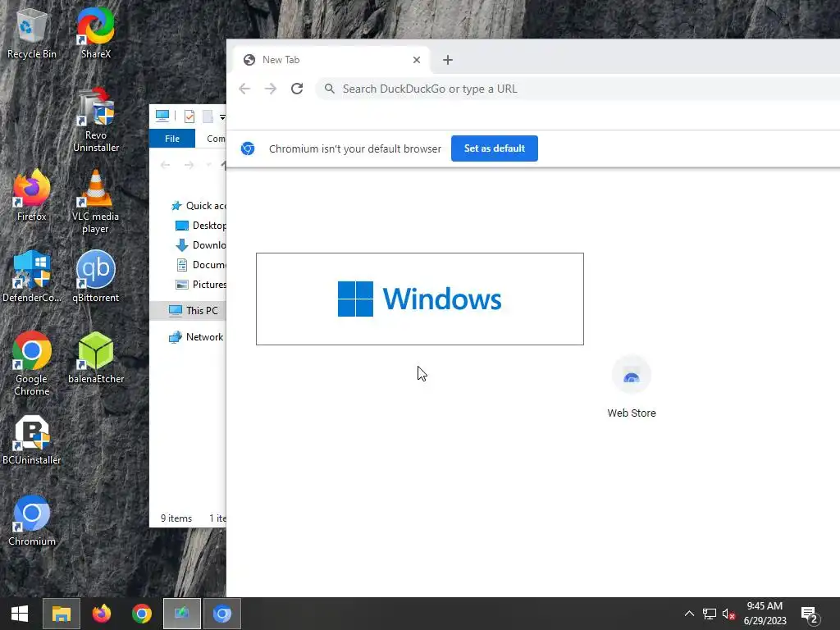Open the quick access toolbar dropdown in Explorer
The image size is (840, 630).
pos(222,116)
